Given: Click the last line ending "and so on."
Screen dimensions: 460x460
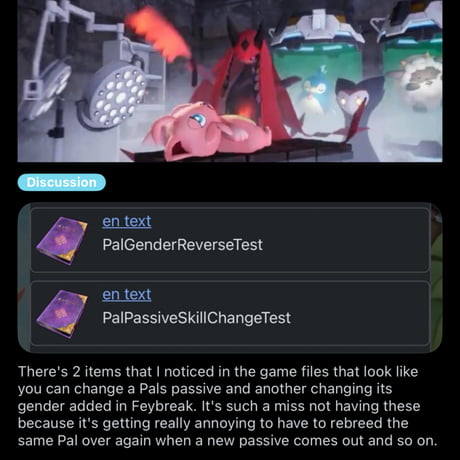Looking at the screenshot, I should pyautogui.click(x=228, y=441).
